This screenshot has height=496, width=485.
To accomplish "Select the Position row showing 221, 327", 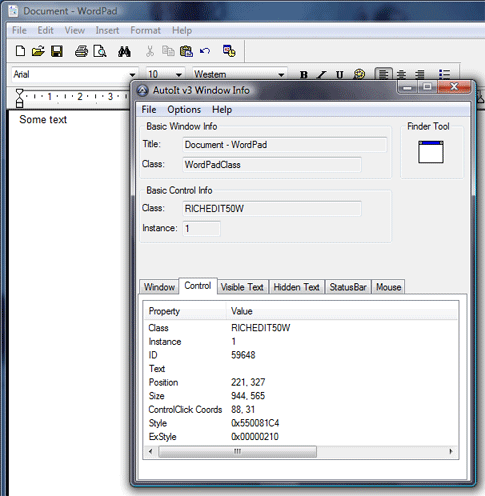I will [x=300, y=382].
